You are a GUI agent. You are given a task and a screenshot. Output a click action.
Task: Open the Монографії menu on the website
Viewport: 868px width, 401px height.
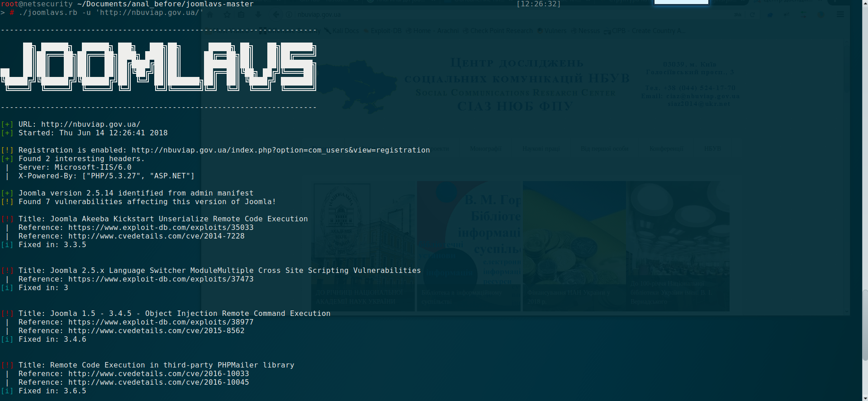coord(485,148)
